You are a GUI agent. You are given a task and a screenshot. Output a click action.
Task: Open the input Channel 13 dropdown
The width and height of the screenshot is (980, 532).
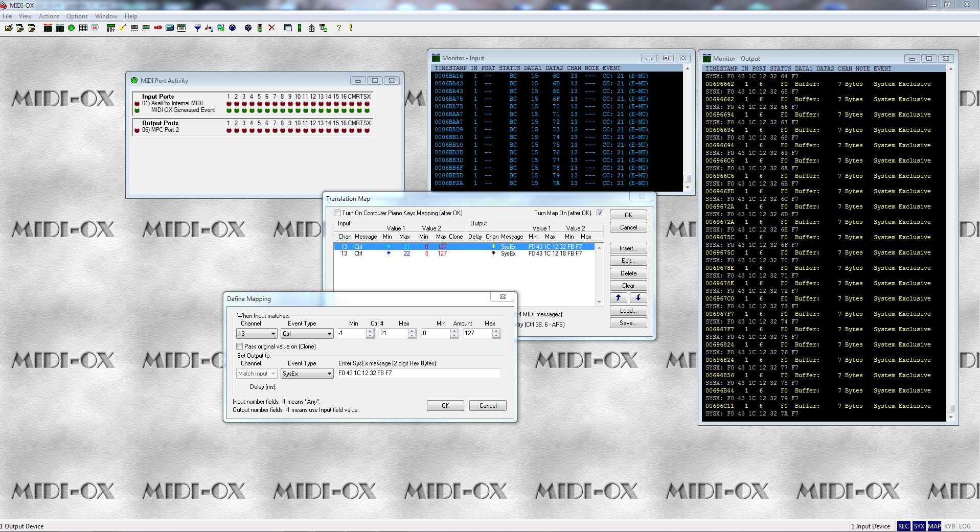pos(257,334)
